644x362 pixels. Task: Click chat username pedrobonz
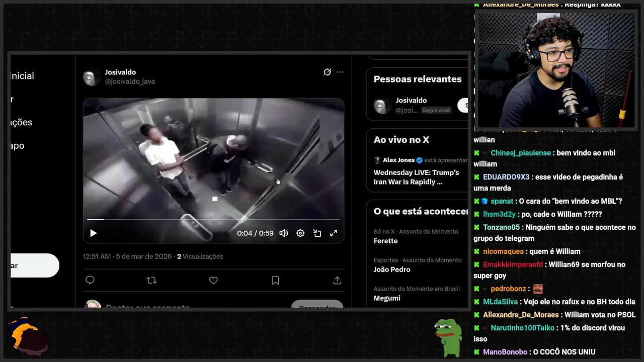point(509,289)
